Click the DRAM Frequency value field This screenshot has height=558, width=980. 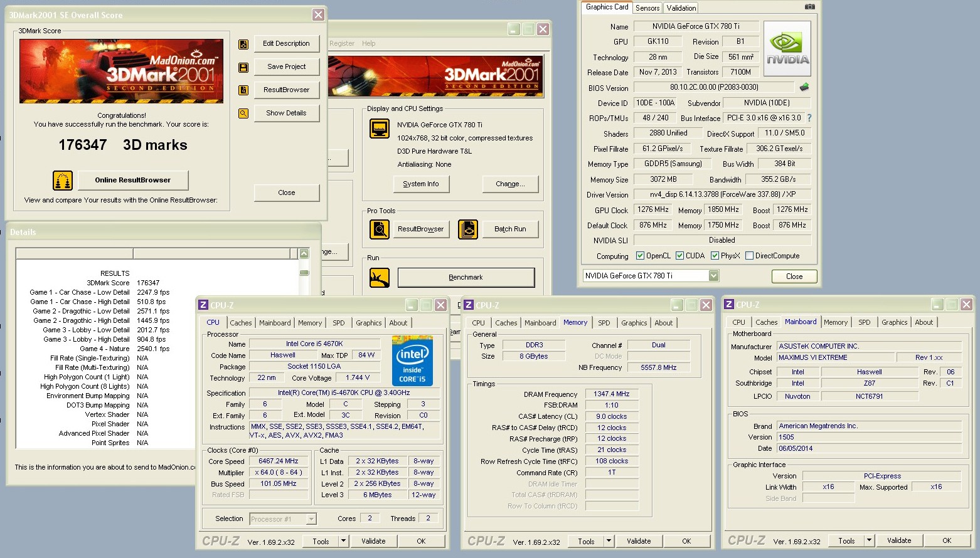(x=612, y=394)
